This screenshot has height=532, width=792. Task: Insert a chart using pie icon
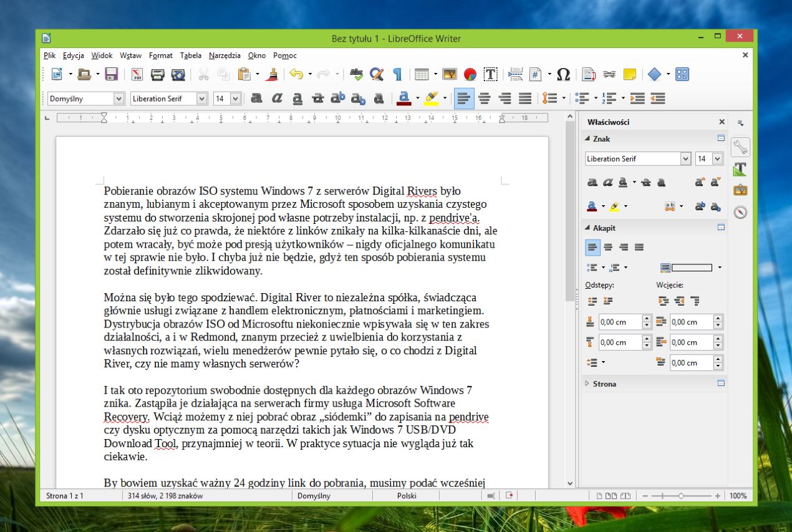click(x=470, y=75)
